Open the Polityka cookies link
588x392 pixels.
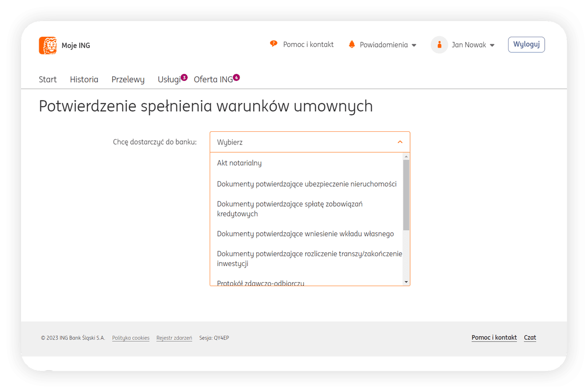point(130,338)
